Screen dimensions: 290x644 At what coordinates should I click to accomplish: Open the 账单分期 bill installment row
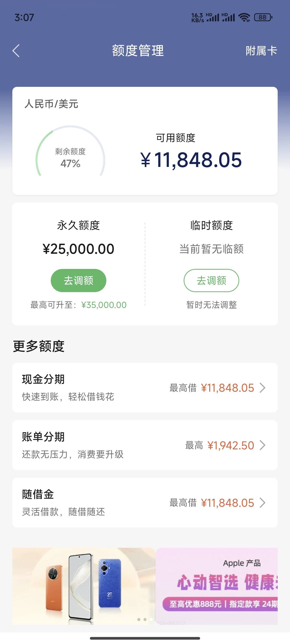tap(145, 445)
